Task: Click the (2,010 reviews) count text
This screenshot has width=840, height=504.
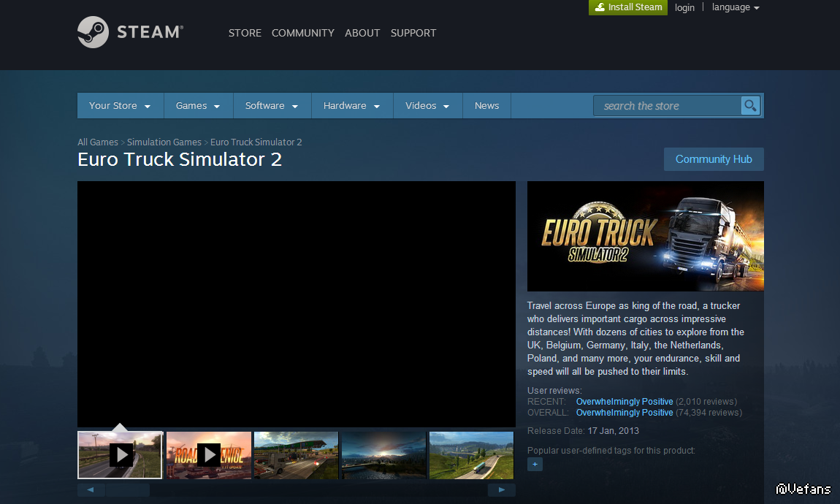Action: [706, 402]
